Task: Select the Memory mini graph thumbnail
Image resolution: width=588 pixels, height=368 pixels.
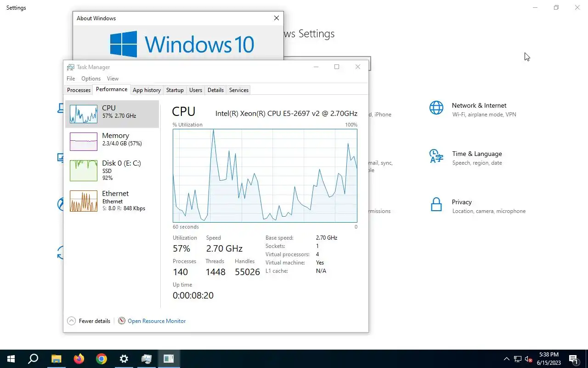Action: (x=84, y=142)
